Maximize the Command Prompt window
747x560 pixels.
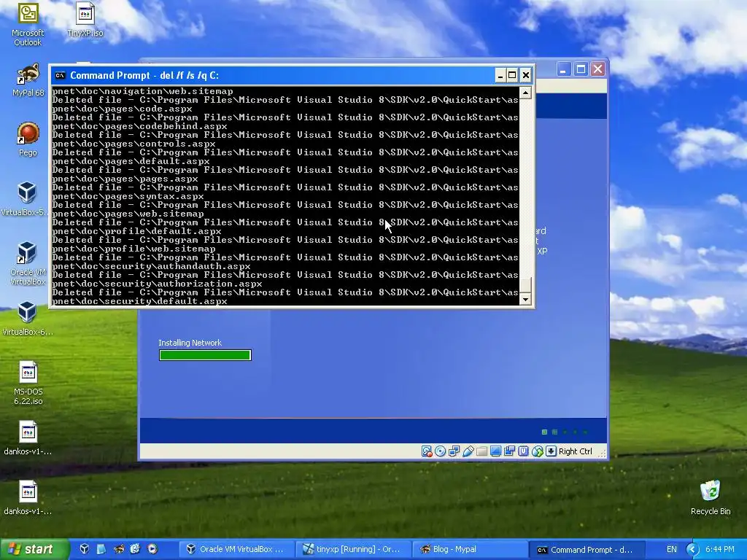(512, 75)
